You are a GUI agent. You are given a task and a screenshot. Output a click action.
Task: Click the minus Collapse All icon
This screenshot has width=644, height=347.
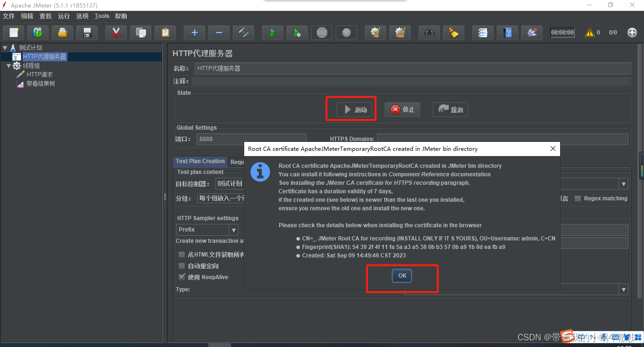coord(219,33)
